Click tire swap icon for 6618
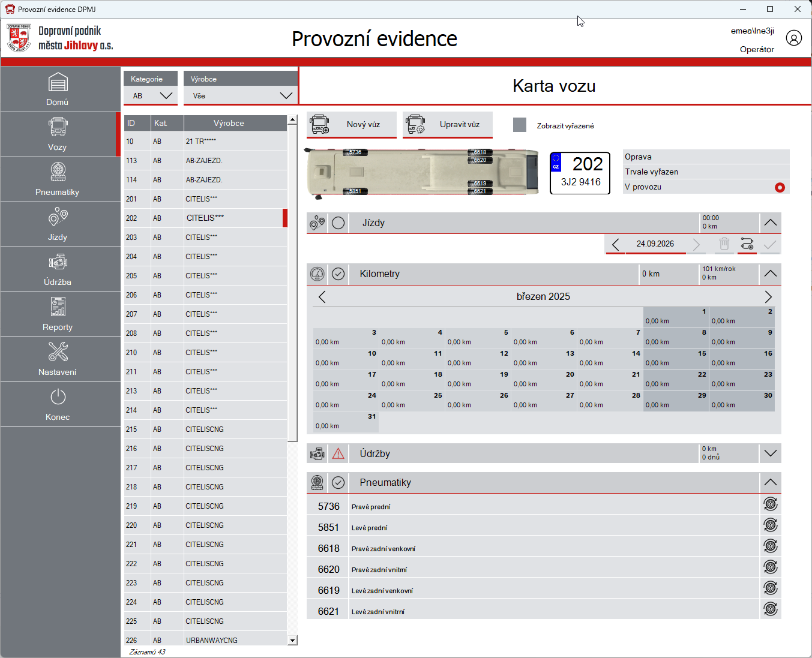The image size is (812, 658). (771, 546)
